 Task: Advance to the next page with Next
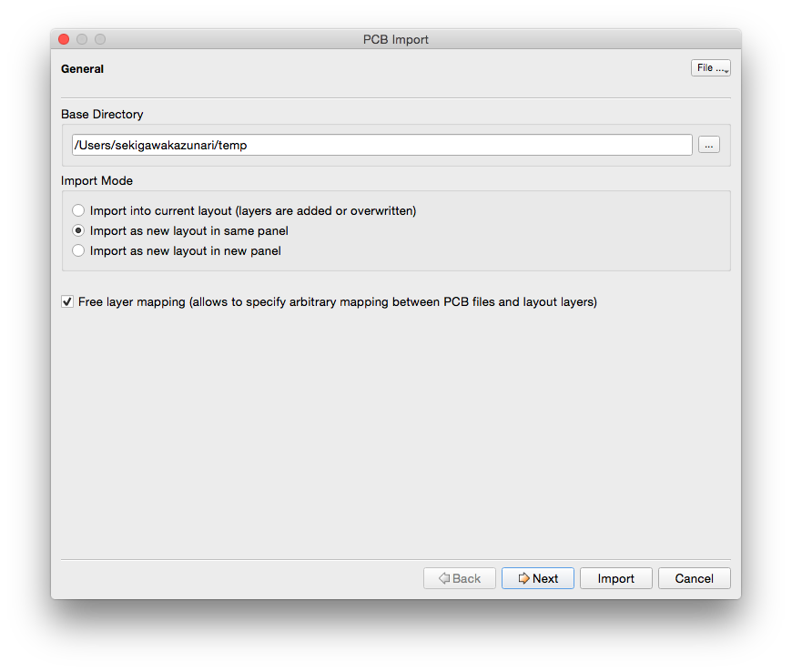pyautogui.click(x=537, y=578)
